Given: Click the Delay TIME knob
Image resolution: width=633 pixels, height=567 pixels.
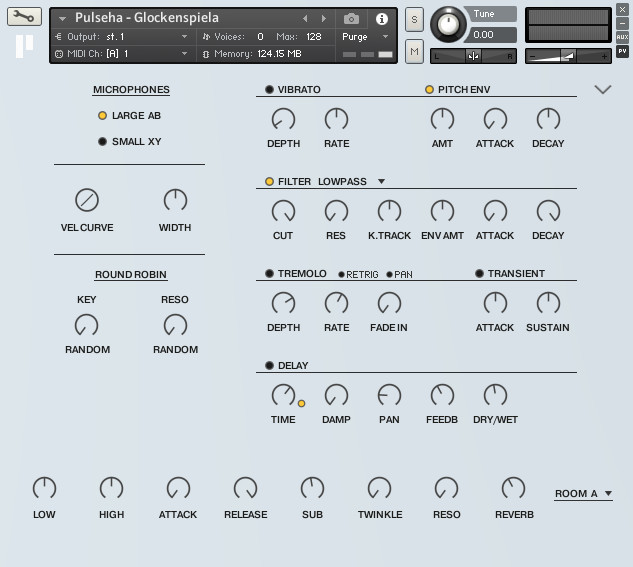Looking at the screenshot, I should pyautogui.click(x=283, y=395).
